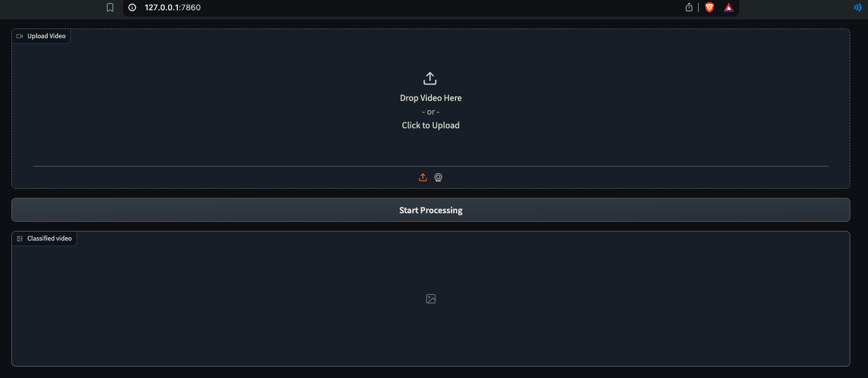868x378 pixels.
Task: Click the large upload arrow icon
Action: 430,78
